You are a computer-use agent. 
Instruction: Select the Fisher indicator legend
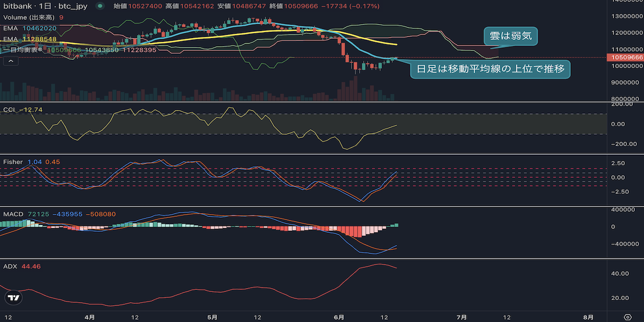pos(32,162)
